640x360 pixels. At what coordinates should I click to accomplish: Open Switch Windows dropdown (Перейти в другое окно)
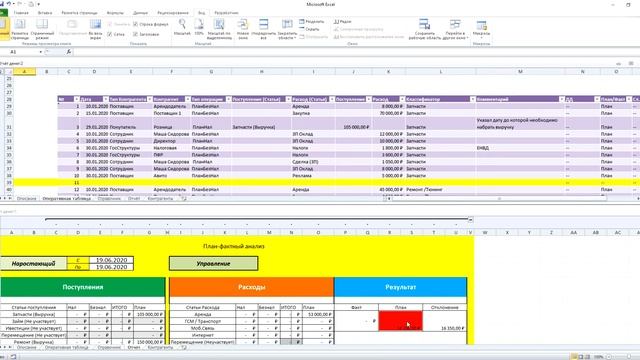point(455,29)
